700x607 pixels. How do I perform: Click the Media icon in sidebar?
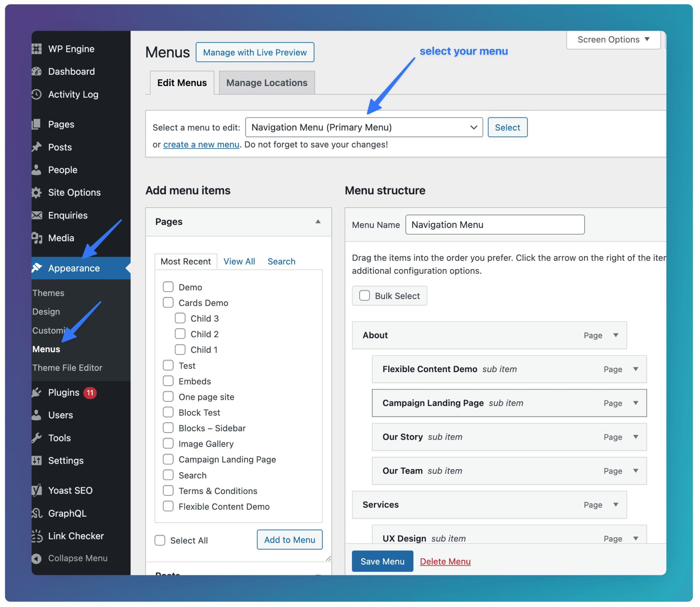tap(37, 238)
